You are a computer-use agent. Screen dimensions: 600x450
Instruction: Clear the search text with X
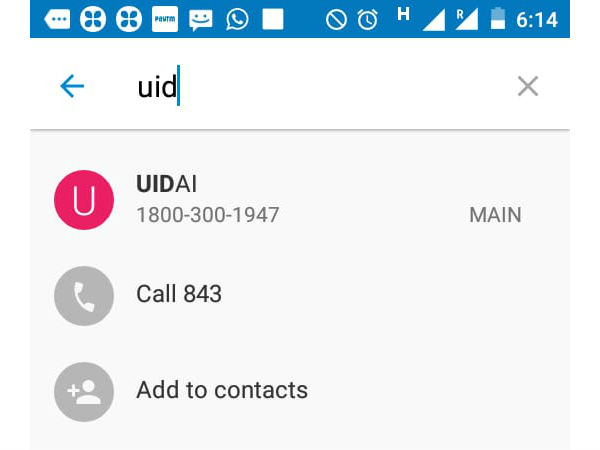[528, 86]
